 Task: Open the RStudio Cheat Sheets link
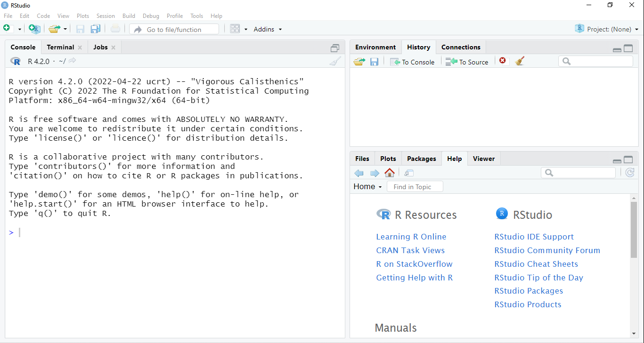[x=536, y=264]
